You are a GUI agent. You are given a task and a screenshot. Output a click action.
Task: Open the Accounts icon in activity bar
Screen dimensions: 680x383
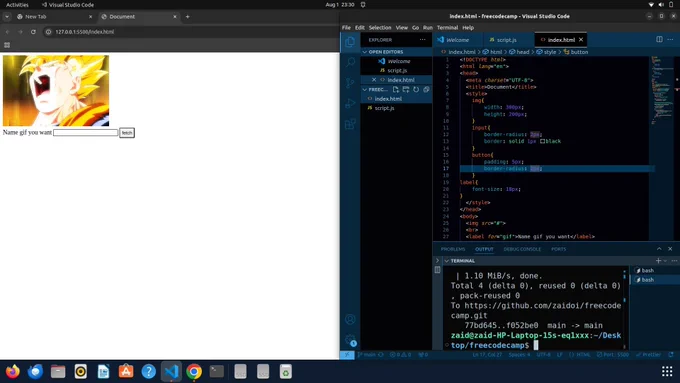click(x=350, y=320)
